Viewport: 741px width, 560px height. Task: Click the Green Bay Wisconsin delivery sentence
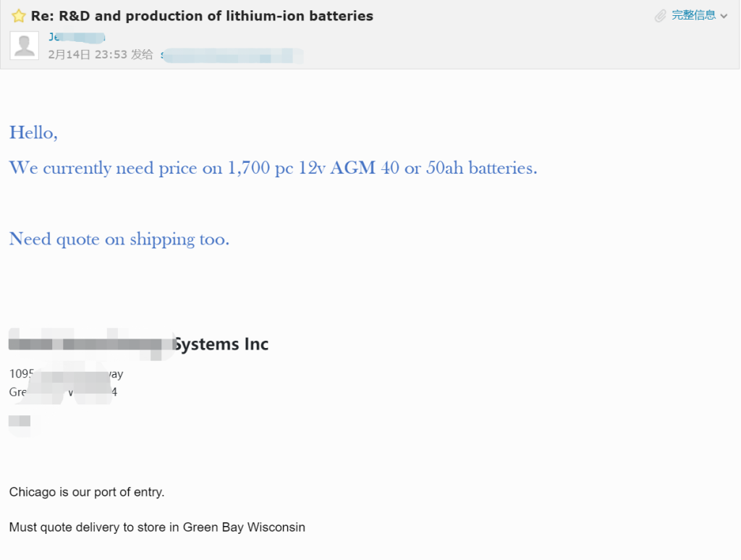point(157,527)
